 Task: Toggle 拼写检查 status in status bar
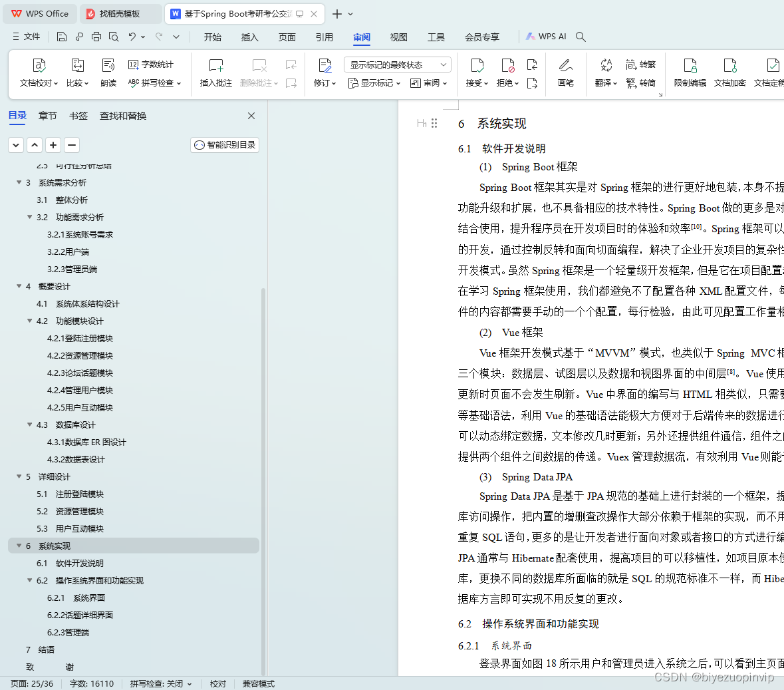pyautogui.click(x=160, y=683)
